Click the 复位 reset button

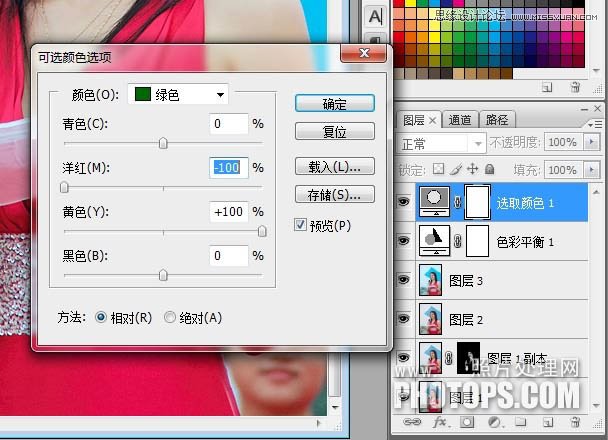click(335, 131)
